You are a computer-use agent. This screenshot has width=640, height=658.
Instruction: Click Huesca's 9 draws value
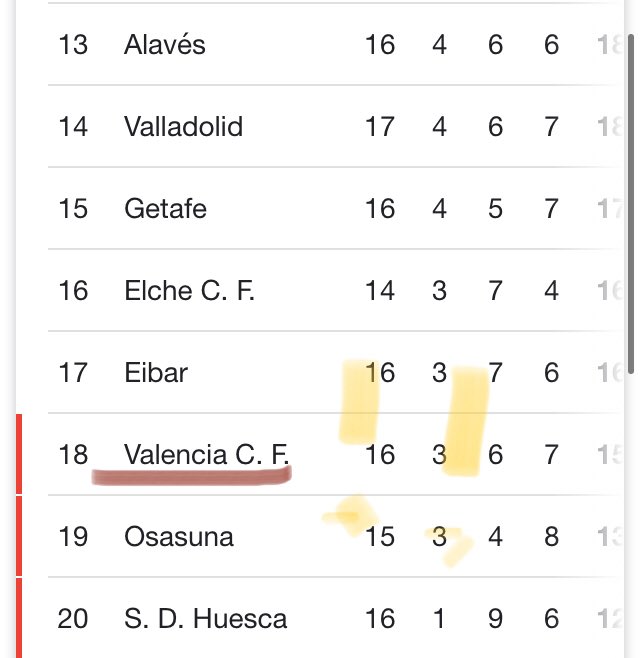(x=495, y=619)
